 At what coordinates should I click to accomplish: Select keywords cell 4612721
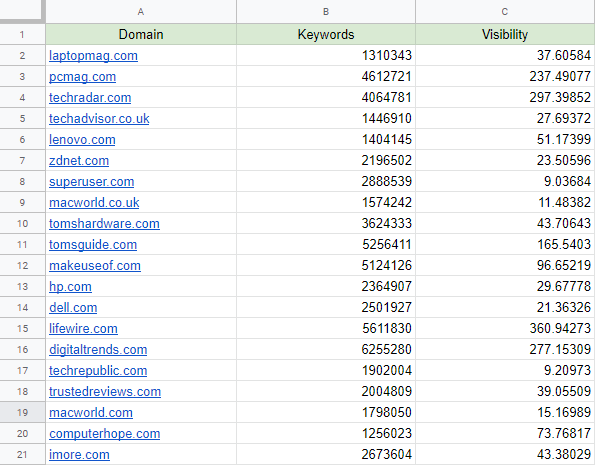326,77
